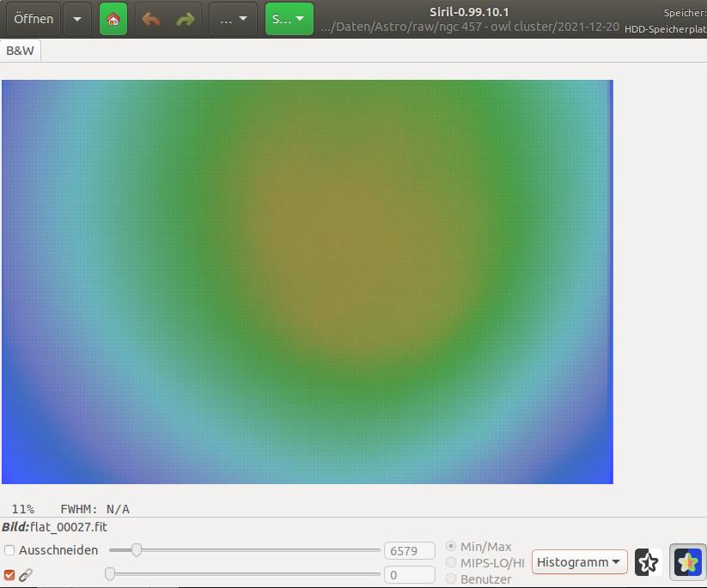Open the green 'S...' dropdown
Screen dimensions: 707x588
[x=289, y=19]
